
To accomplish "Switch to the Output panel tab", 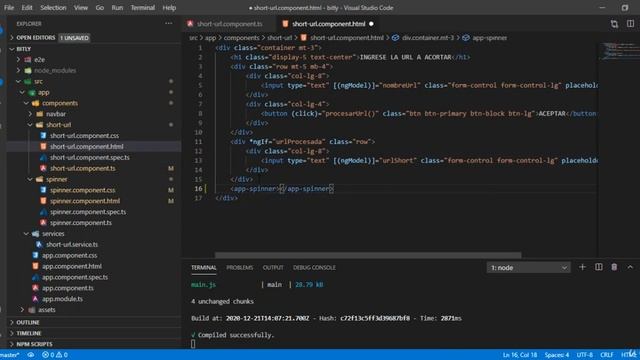I will click(x=273, y=268).
